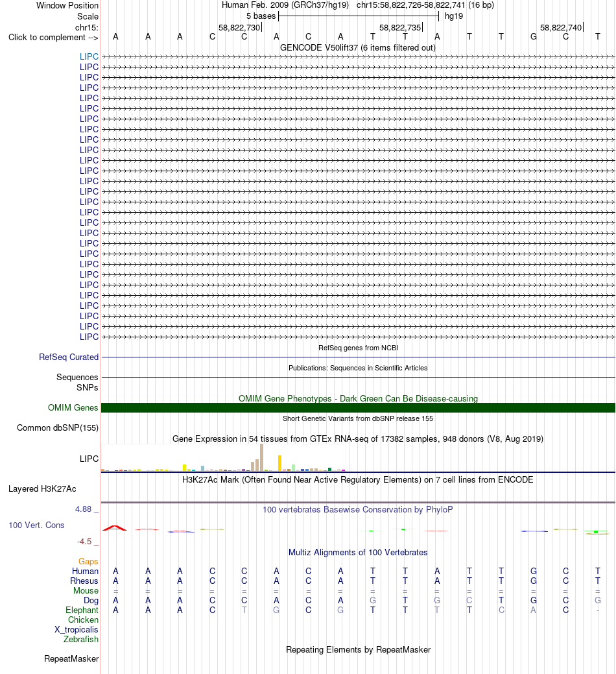
Task: Open 'OMIM Gene Phenotypes' track title
Action: (x=358, y=398)
